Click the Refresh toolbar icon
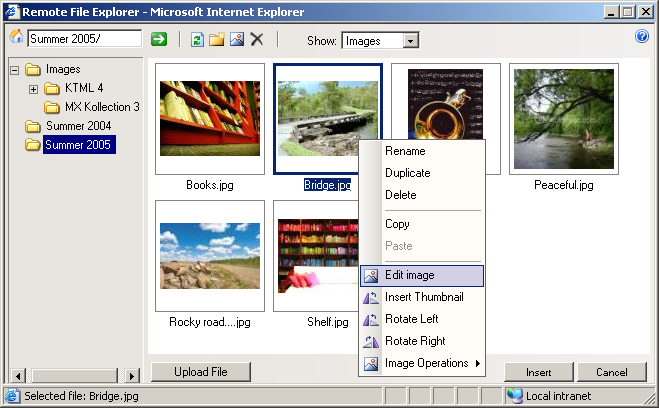Screen dimensions: 659x408 coord(197,39)
